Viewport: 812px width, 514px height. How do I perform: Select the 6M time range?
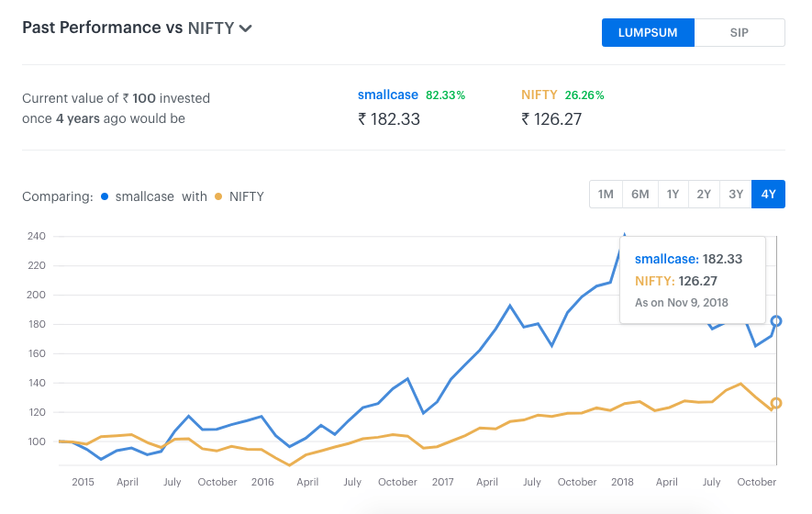point(640,195)
